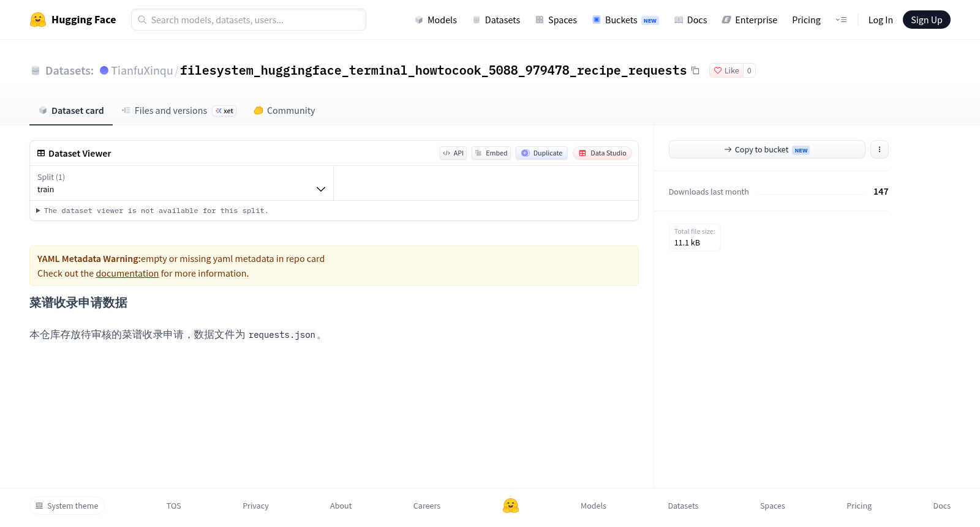Screen dimensions: 980x527
Task: Click the dataset repository name title
Action: click(x=433, y=70)
